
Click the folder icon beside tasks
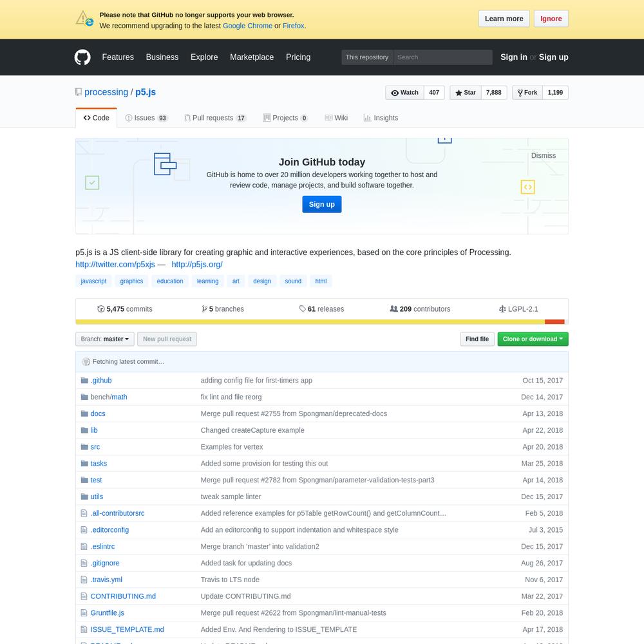(x=84, y=463)
